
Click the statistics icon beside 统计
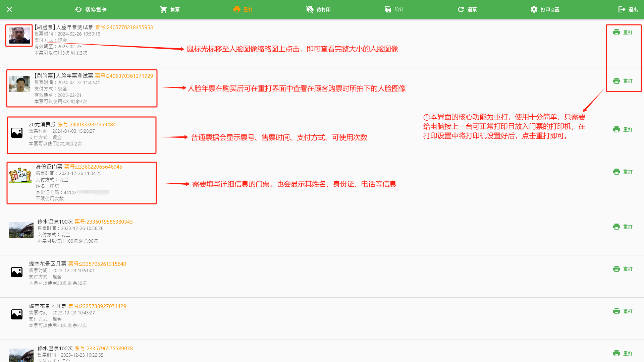coord(388,9)
